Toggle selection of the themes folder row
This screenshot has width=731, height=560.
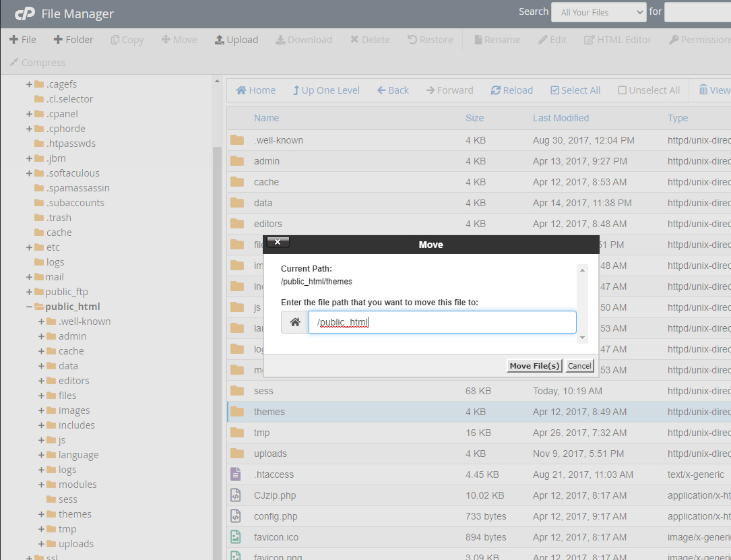point(269,412)
